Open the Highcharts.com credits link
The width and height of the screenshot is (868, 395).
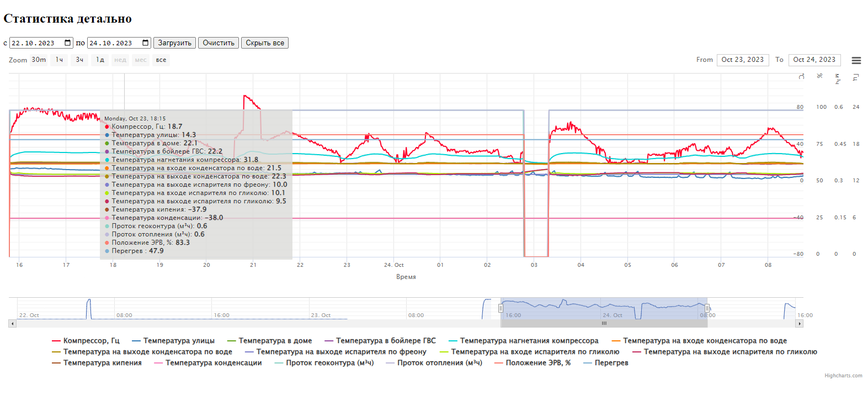coord(843,376)
